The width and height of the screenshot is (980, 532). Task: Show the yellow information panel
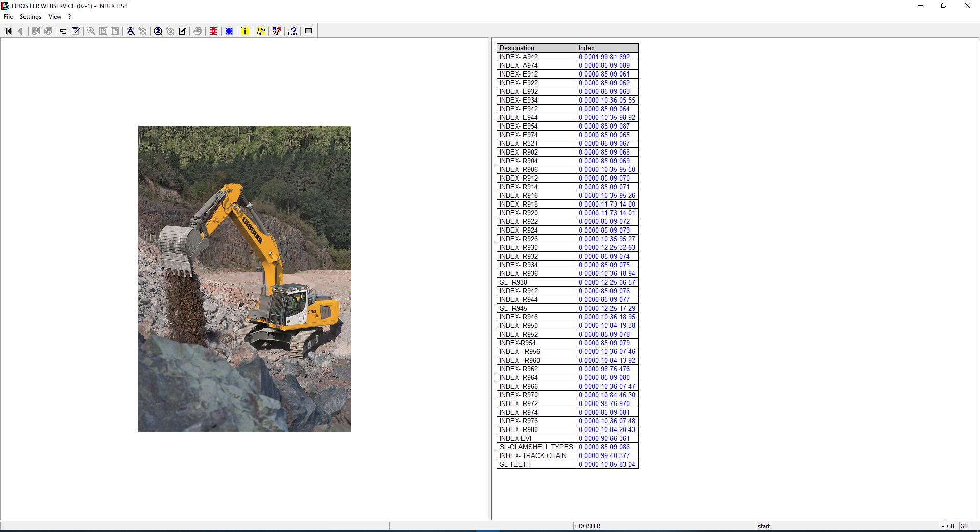pos(245,31)
